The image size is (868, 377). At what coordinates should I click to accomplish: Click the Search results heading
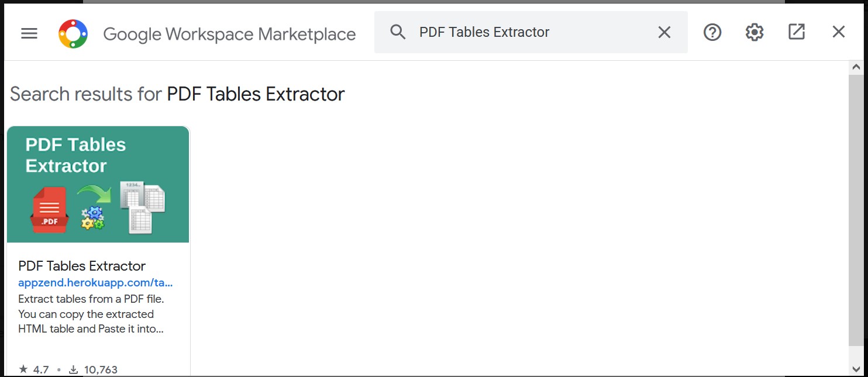pos(175,94)
